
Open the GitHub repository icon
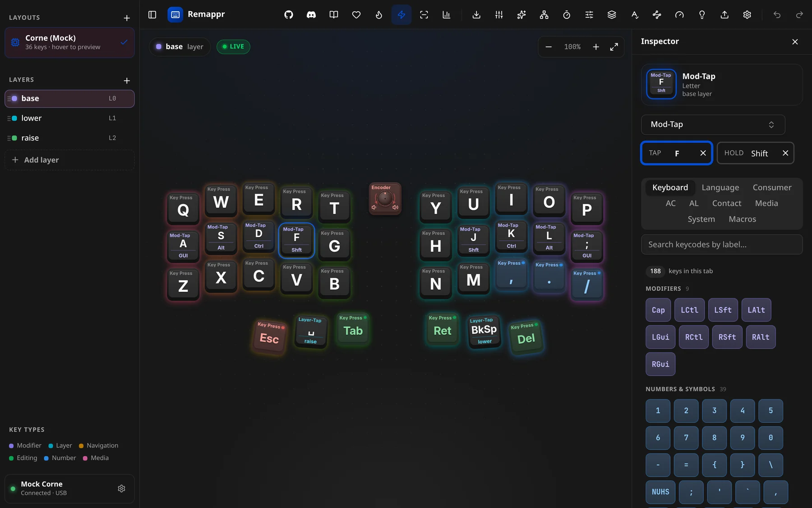pos(289,15)
